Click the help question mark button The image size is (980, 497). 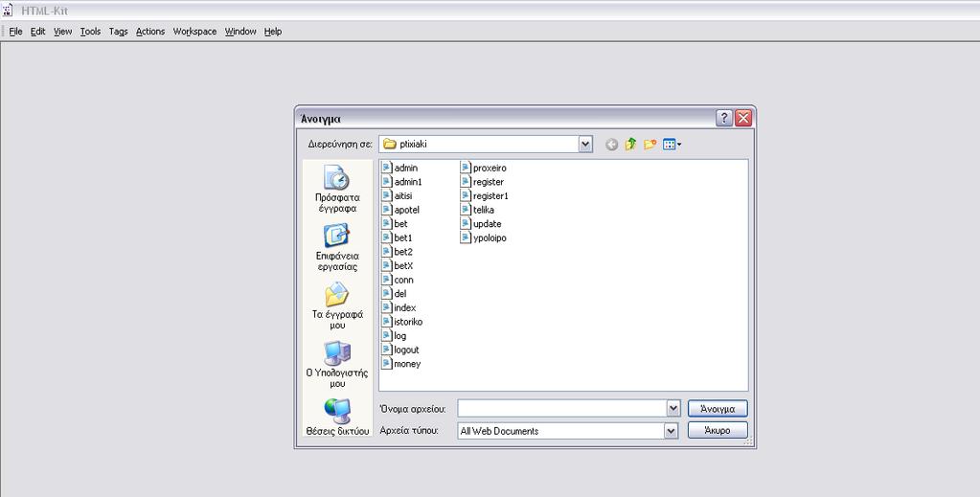tap(724, 118)
